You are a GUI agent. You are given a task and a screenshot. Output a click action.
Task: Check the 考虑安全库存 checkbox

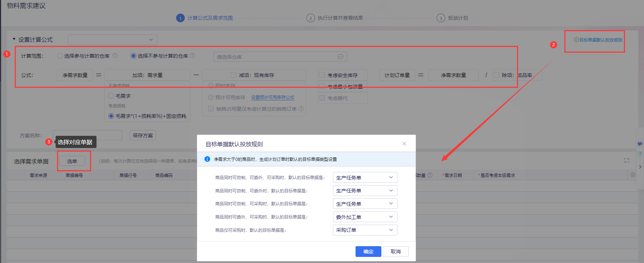tap(322, 75)
